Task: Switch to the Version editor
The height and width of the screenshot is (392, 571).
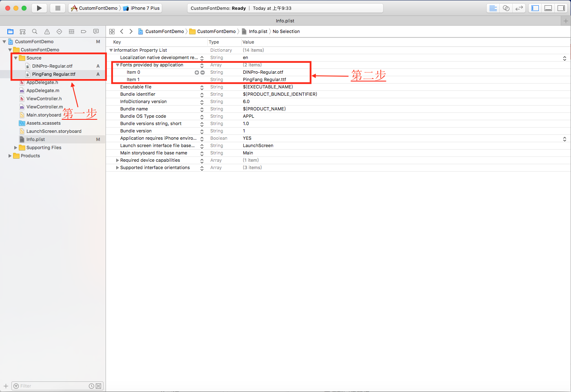Action: (x=519, y=8)
